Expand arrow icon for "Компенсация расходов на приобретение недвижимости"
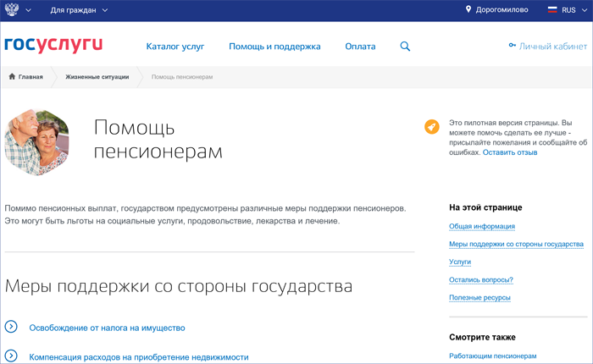The width and height of the screenshot is (593, 364). click(11, 356)
